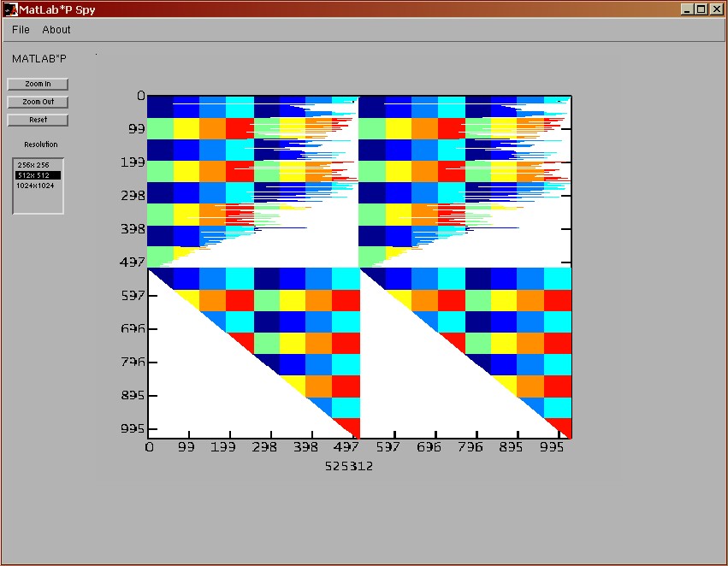Open the About menu
The height and width of the screenshot is (566, 728).
coord(56,30)
